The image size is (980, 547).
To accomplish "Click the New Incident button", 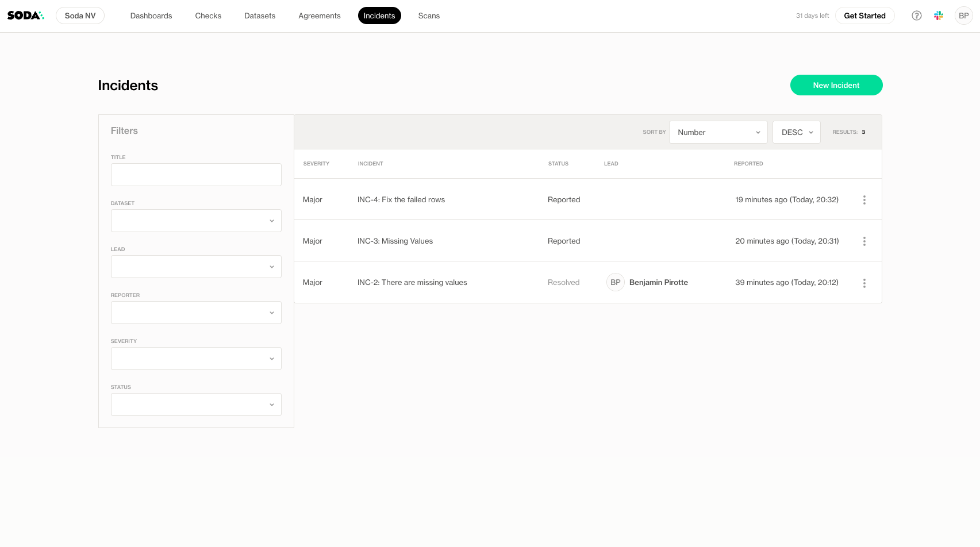I will [836, 85].
